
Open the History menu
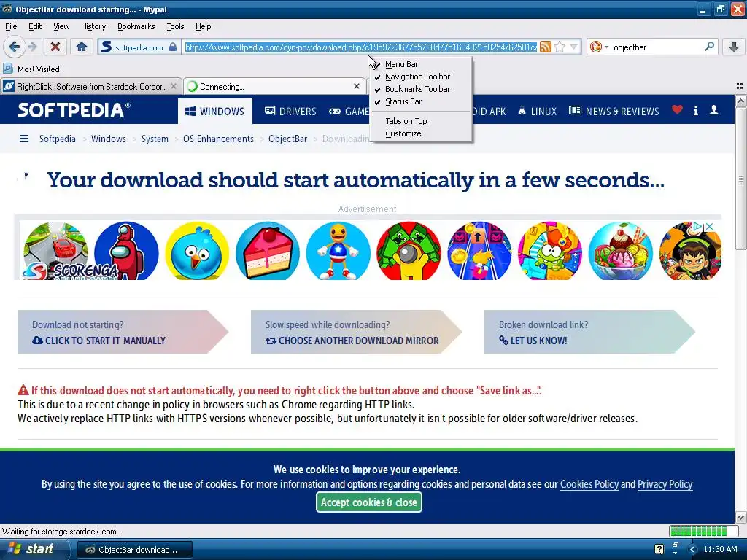[x=93, y=26]
